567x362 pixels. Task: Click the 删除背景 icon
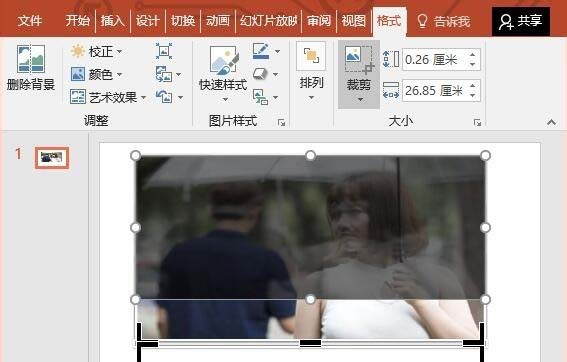click(31, 59)
